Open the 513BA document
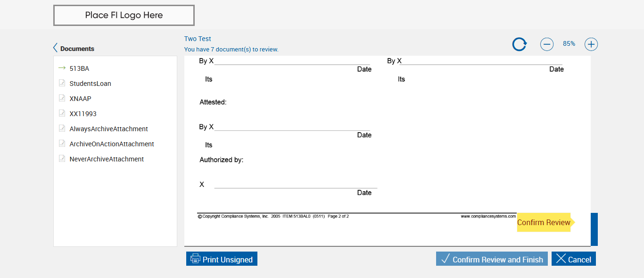The width and height of the screenshot is (644, 278). [79, 68]
